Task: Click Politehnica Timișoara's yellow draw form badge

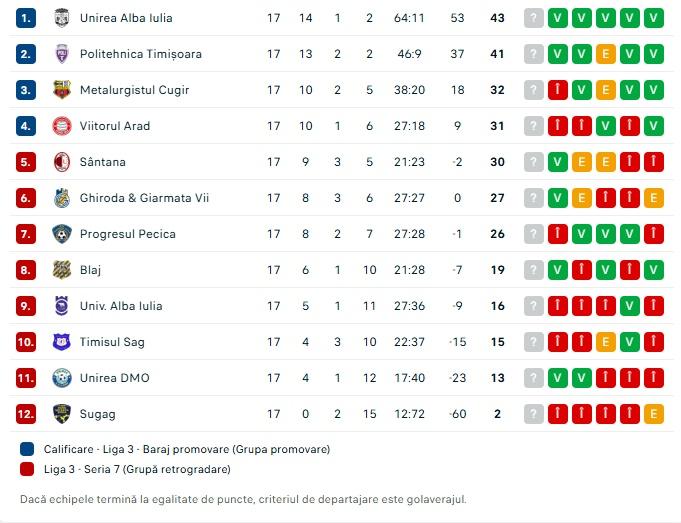Action: point(606,54)
